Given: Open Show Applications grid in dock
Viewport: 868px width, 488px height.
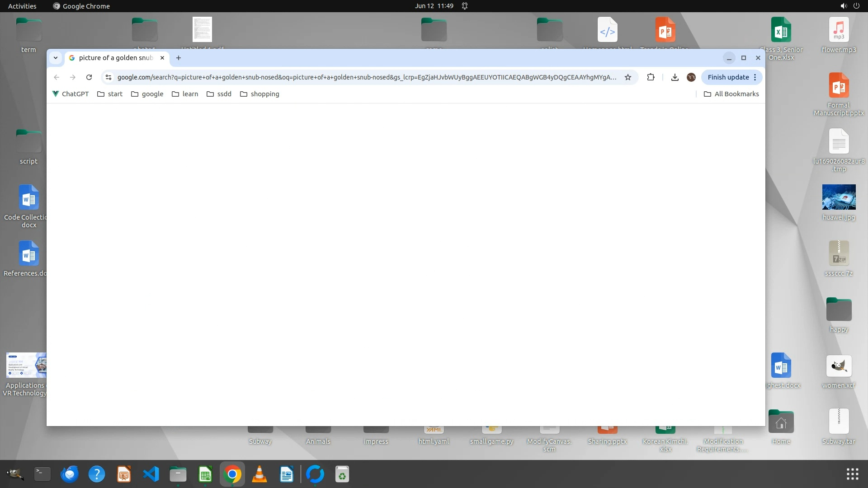Looking at the screenshot, I should coord(852,474).
